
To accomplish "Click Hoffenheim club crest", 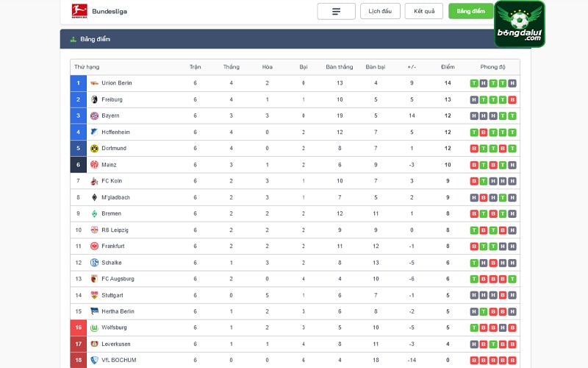I will tap(95, 132).
